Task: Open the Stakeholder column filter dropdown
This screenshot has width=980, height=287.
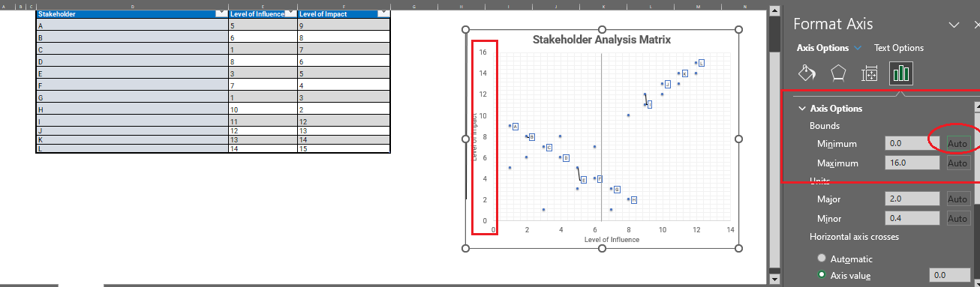Action: pyautogui.click(x=221, y=13)
